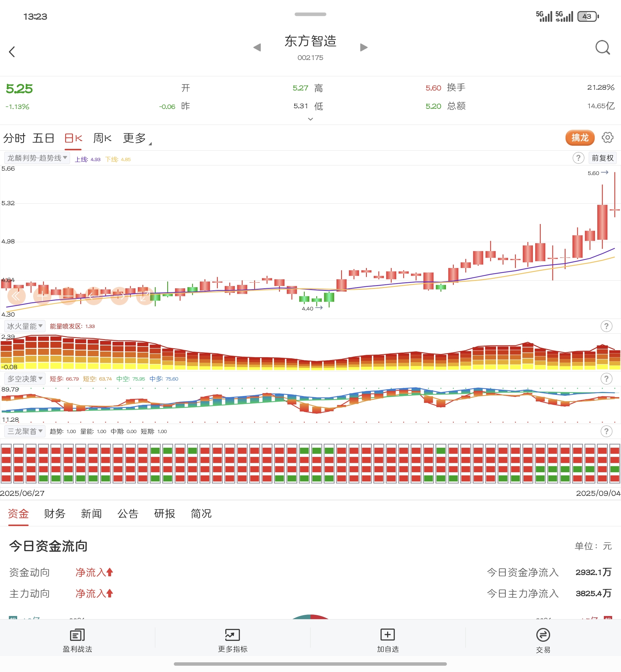
Task: Switch to 分时 chart tab
Action: (x=15, y=138)
